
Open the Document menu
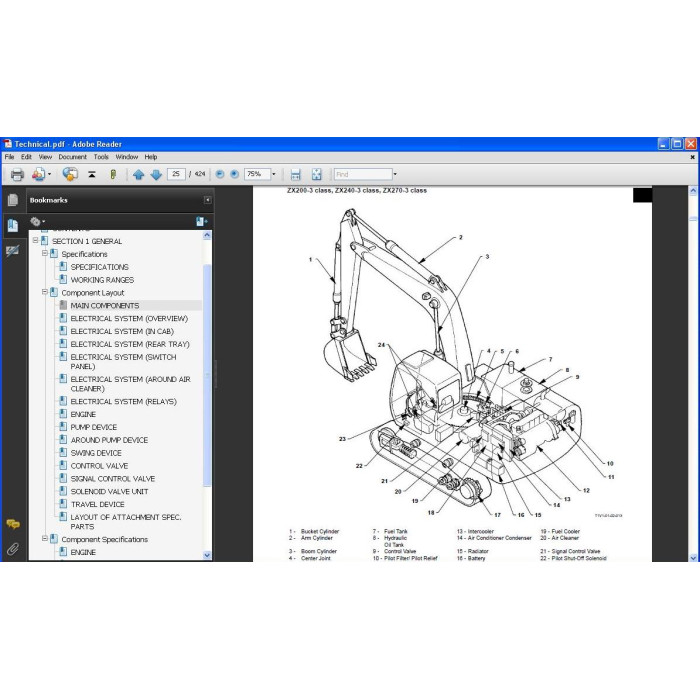pyautogui.click(x=72, y=157)
